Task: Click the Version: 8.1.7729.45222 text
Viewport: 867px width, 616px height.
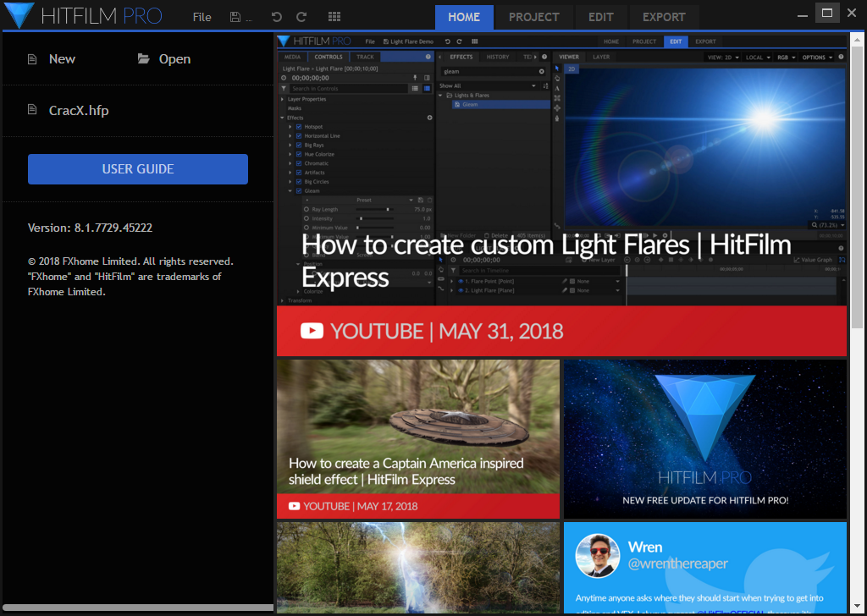Action: click(90, 228)
